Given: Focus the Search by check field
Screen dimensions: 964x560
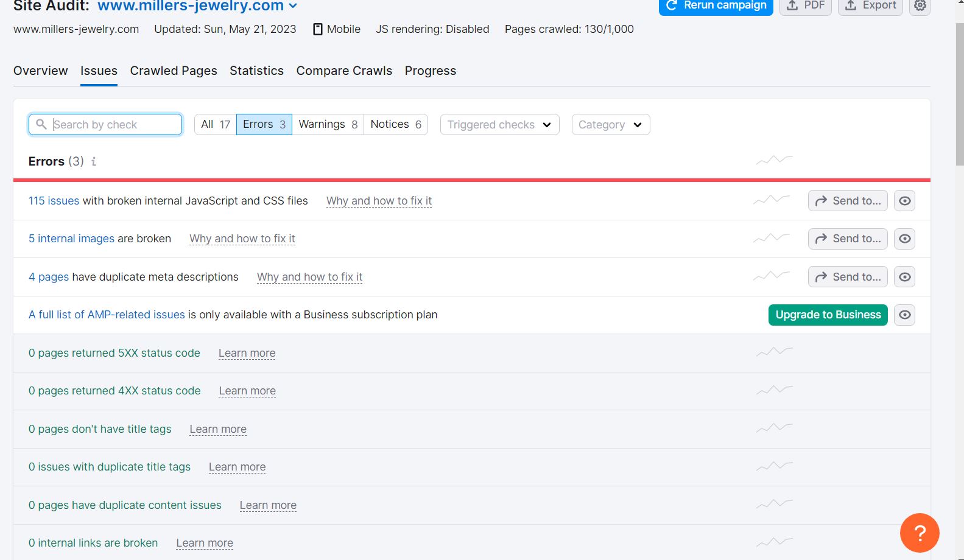Looking at the screenshot, I should [x=113, y=125].
